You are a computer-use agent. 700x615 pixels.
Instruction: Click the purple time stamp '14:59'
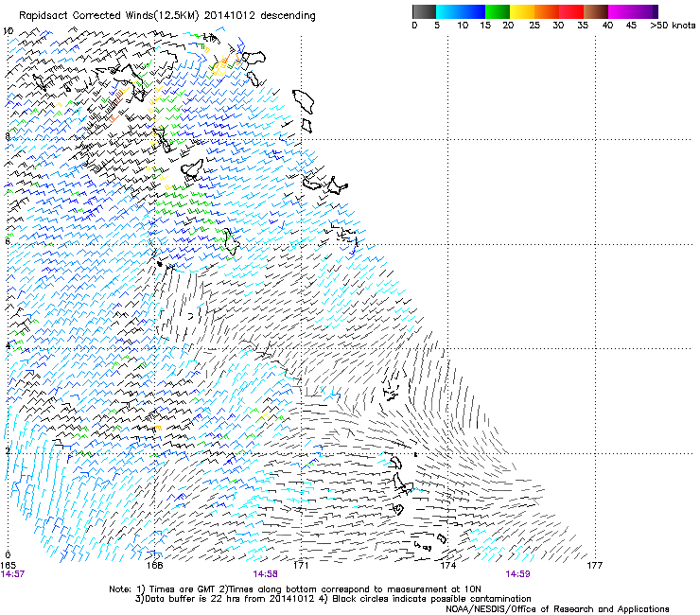(x=517, y=574)
